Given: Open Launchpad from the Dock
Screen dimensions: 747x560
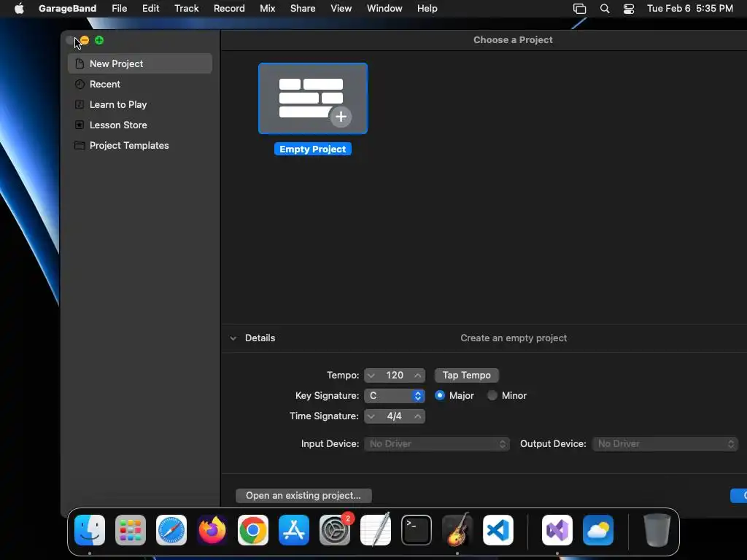Looking at the screenshot, I should tap(131, 530).
